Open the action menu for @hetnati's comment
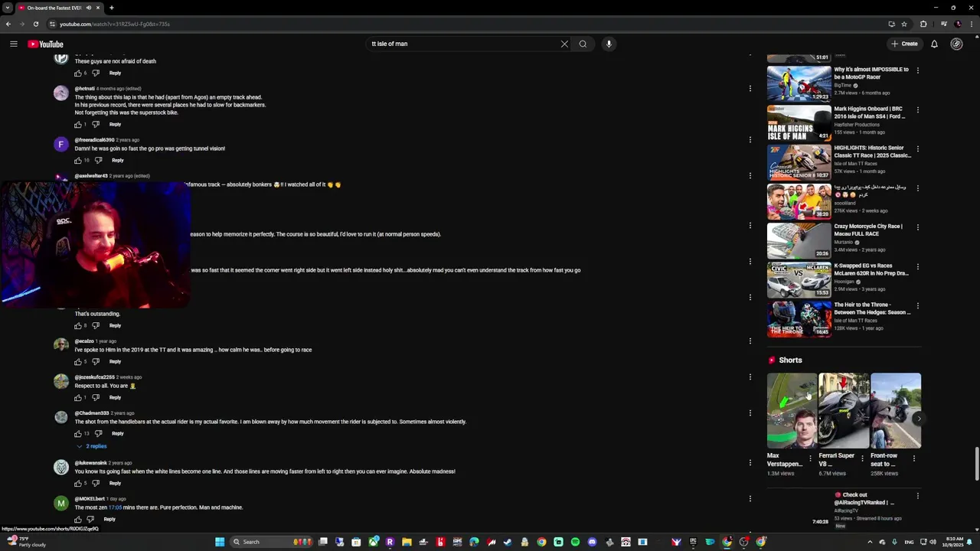 750,88
